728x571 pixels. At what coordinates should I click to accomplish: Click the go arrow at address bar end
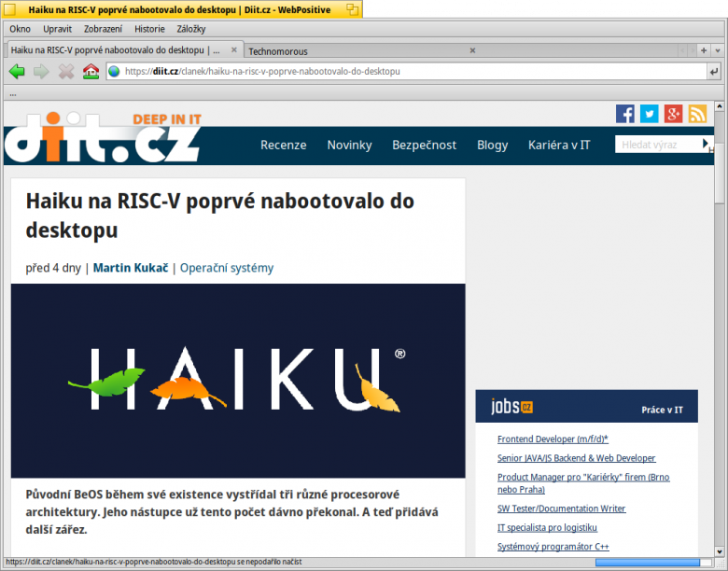714,72
